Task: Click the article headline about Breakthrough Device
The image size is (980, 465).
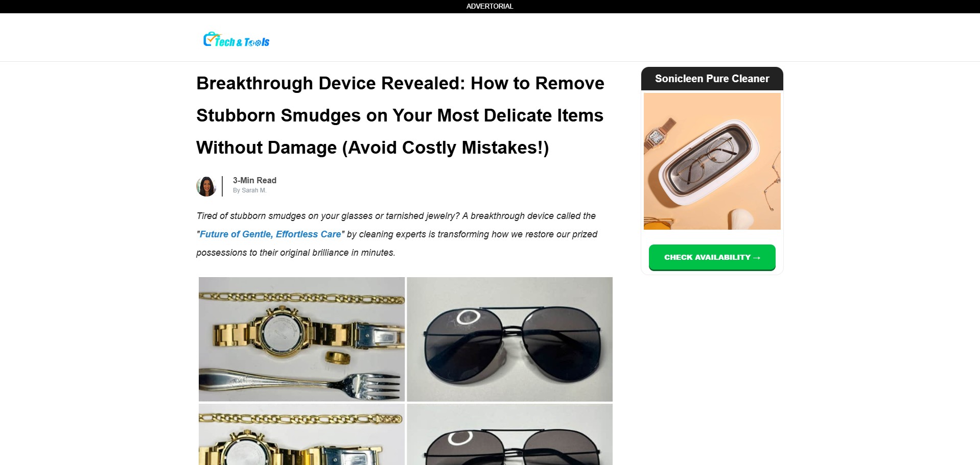Action: pyautogui.click(x=400, y=115)
